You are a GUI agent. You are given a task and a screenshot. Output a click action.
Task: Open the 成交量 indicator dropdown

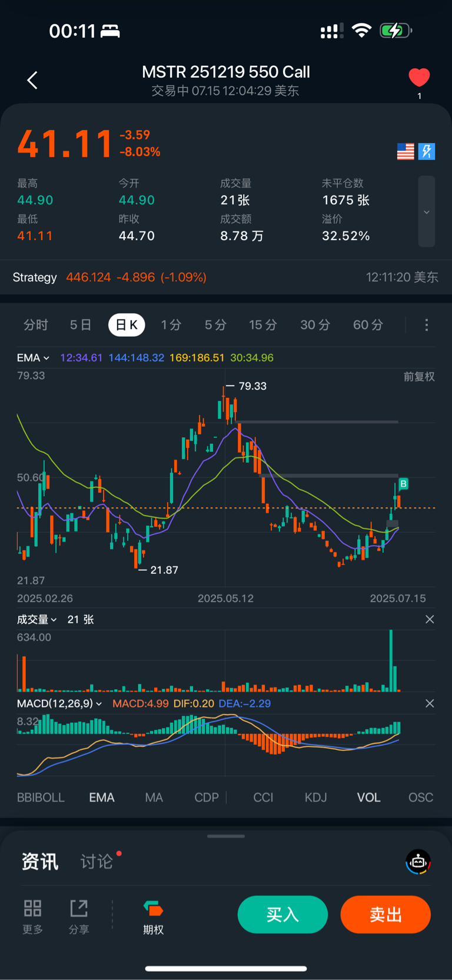tap(36, 619)
